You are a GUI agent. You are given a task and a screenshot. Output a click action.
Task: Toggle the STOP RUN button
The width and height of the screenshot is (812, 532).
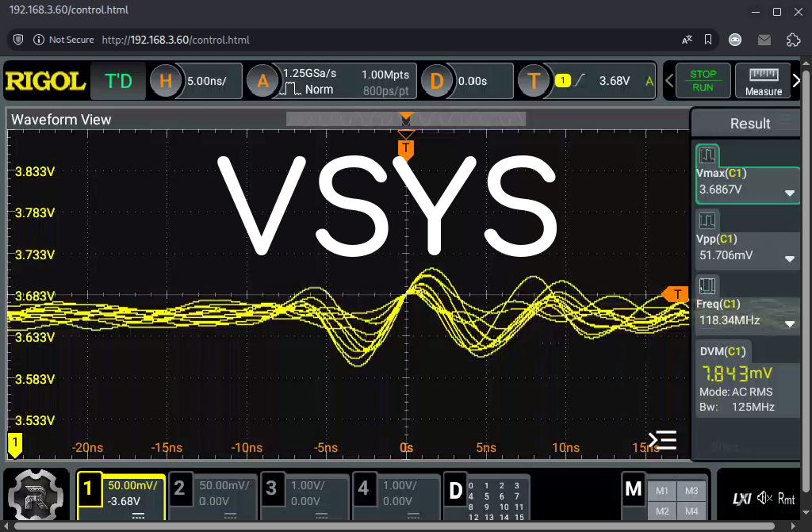point(703,81)
